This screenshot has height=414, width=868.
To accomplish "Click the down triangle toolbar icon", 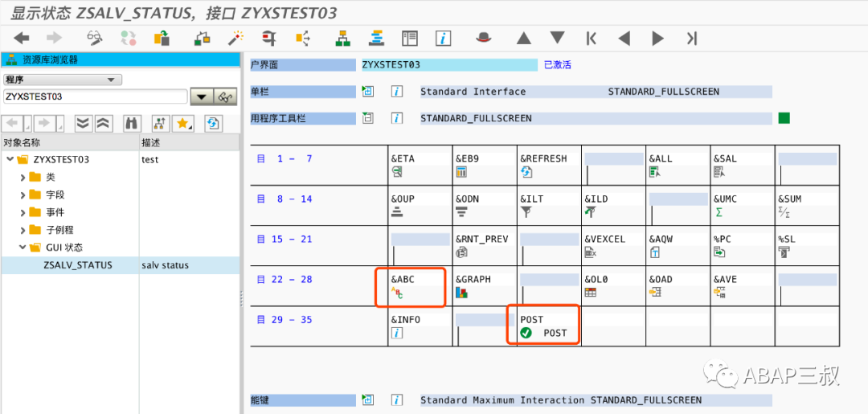I will click(x=558, y=39).
